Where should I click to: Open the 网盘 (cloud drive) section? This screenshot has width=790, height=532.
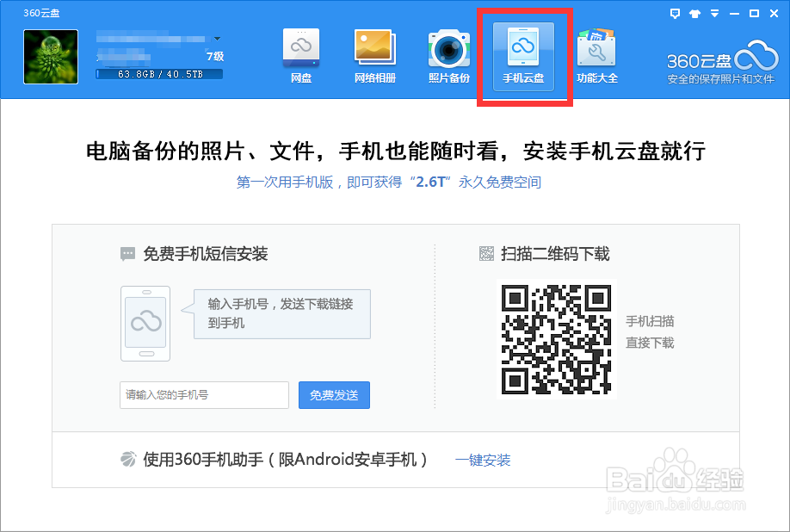pyautogui.click(x=300, y=54)
